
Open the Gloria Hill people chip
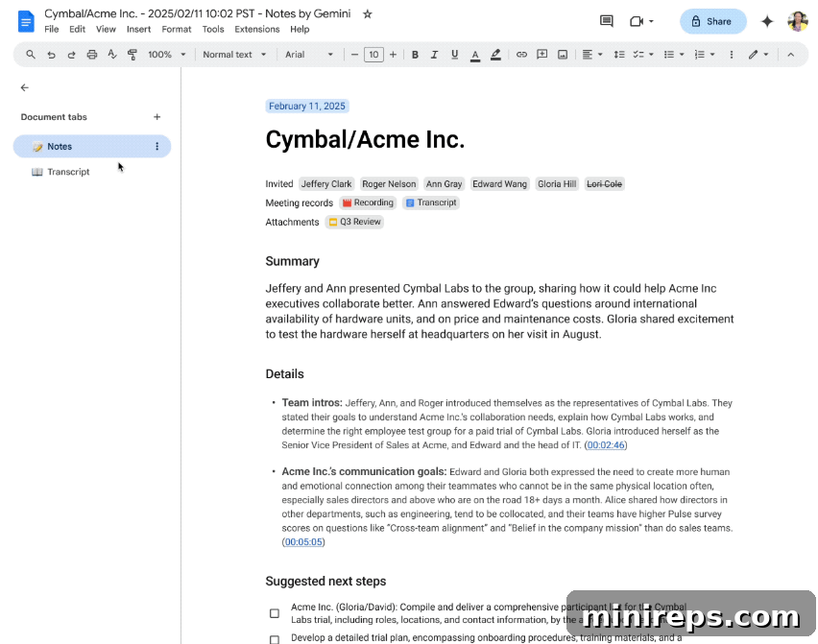(557, 184)
